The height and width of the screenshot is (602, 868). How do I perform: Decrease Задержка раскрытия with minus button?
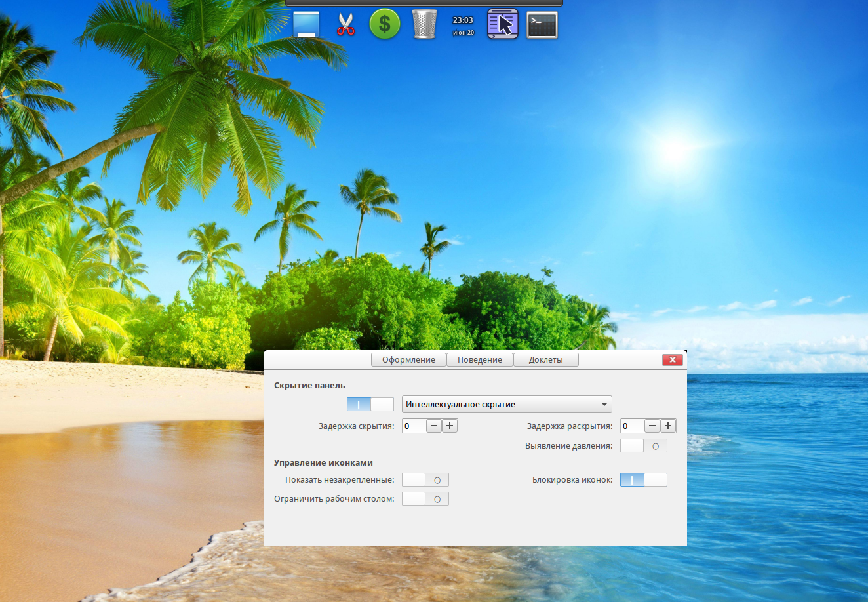(x=652, y=426)
